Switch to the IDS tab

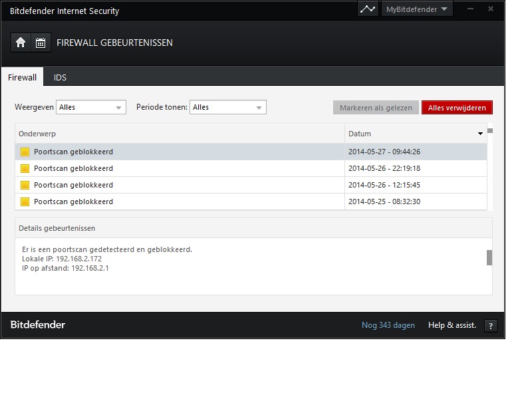pyautogui.click(x=60, y=78)
